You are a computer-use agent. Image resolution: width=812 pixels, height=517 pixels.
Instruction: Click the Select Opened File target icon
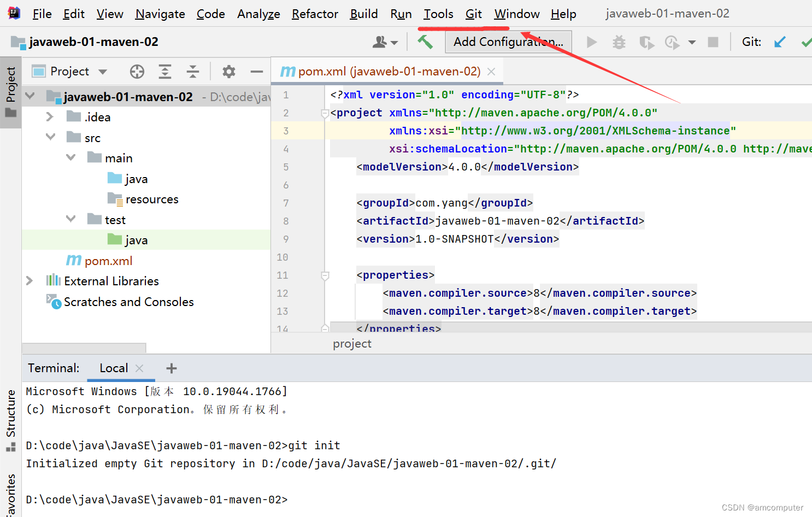point(137,72)
